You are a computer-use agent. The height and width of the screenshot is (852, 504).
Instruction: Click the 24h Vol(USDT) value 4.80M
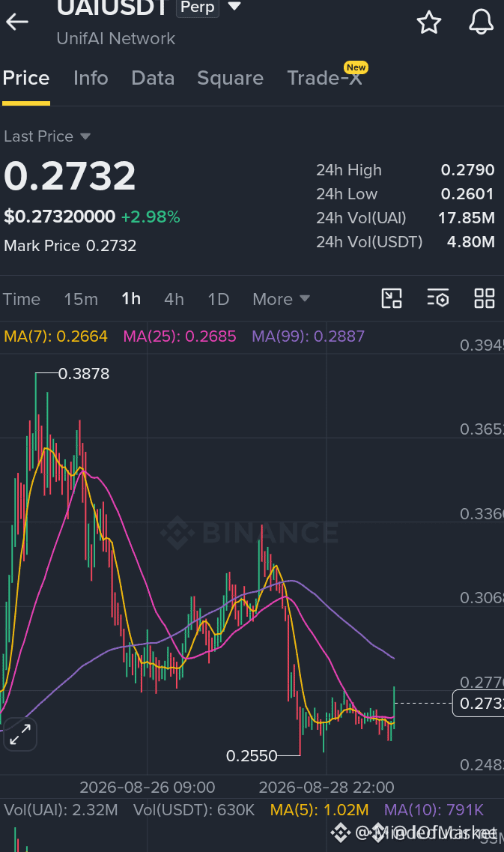(x=471, y=242)
